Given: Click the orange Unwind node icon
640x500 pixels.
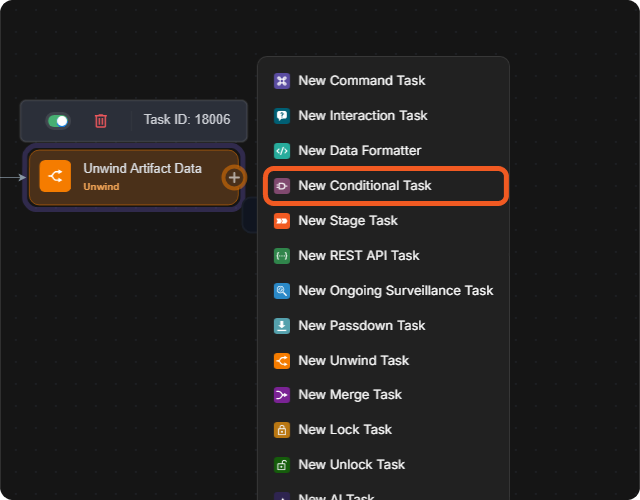Looking at the screenshot, I should (x=55, y=176).
